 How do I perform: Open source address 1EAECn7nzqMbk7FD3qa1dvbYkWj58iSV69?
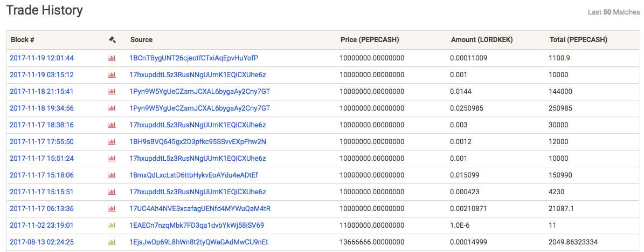(x=197, y=225)
